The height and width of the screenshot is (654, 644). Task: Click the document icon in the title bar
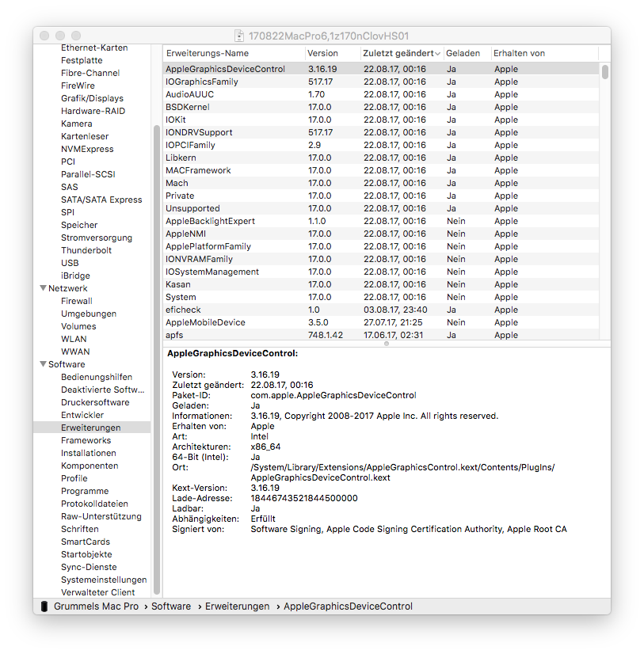[238, 36]
